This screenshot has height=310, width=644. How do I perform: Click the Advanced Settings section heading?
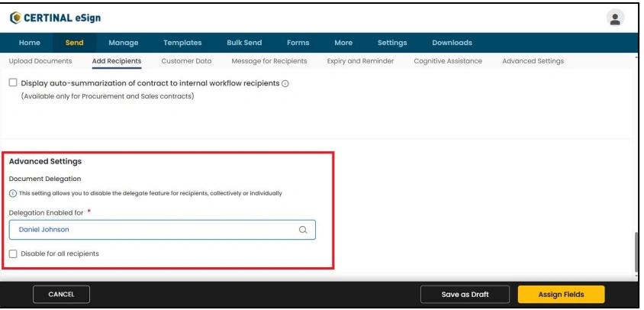click(x=45, y=161)
